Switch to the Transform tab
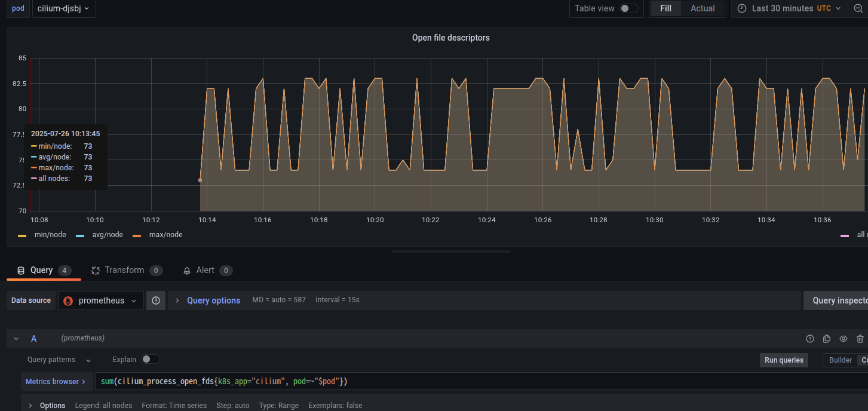The height and width of the screenshot is (411, 868). tap(127, 271)
